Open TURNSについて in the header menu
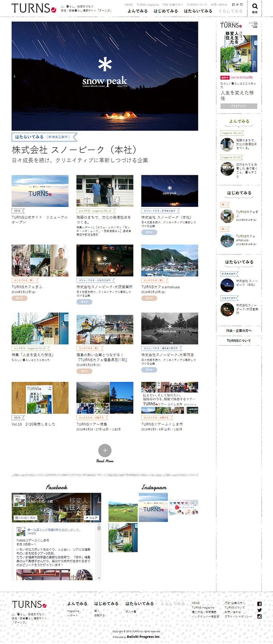 tap(197, 5)
